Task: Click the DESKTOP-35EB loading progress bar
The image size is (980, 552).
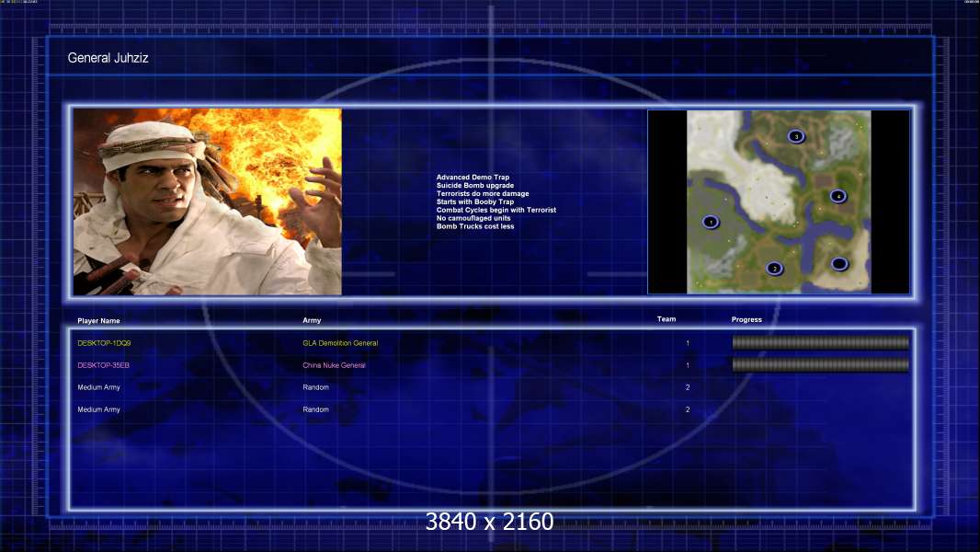Action: (x=821, y=364)
